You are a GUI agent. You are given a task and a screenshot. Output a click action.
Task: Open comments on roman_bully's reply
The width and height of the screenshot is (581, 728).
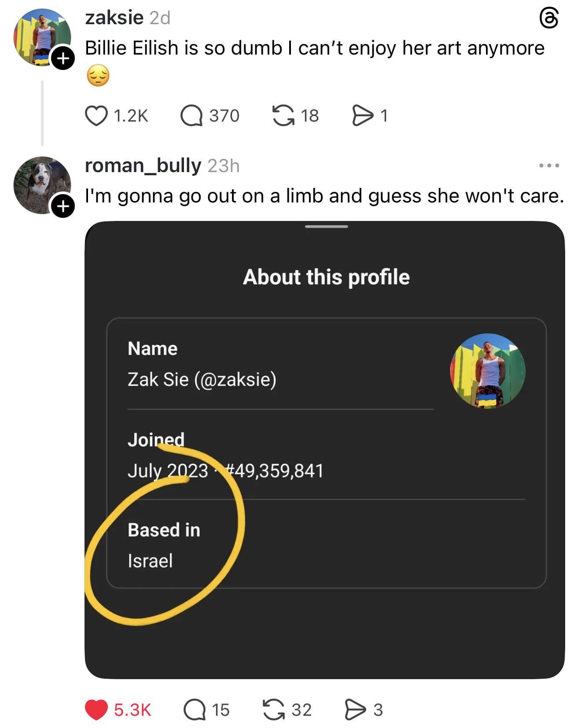point(194,710)
